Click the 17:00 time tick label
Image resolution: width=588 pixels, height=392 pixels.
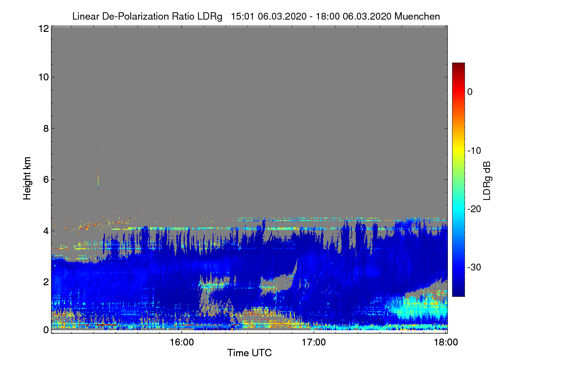[314, 342]
